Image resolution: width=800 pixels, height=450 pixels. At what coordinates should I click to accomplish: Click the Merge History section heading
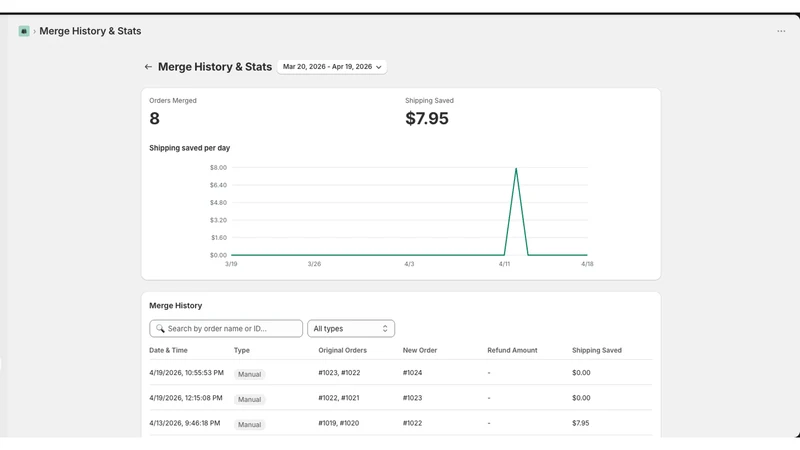(176, 306)
